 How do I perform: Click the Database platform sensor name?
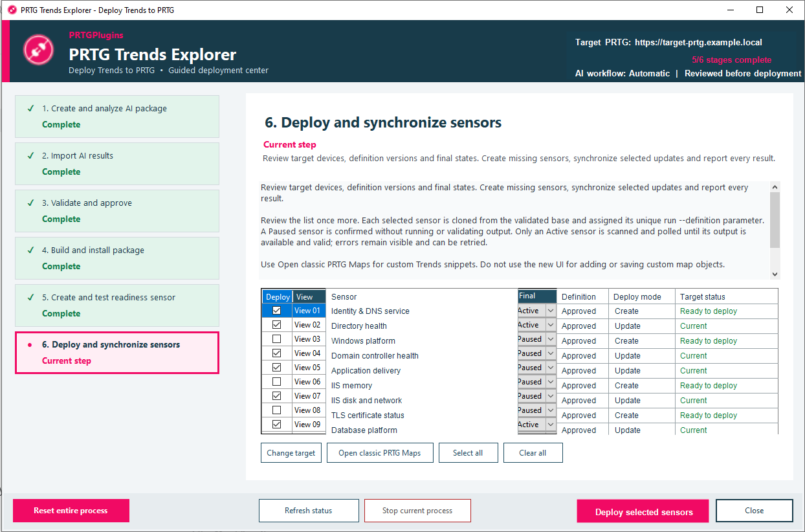tap(364, 430)
